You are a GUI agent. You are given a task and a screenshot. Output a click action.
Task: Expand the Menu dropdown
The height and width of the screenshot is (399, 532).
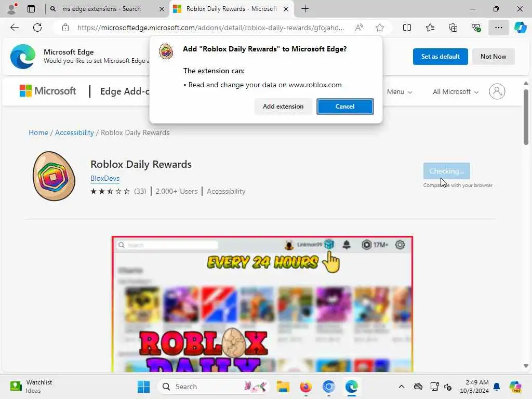400,91
